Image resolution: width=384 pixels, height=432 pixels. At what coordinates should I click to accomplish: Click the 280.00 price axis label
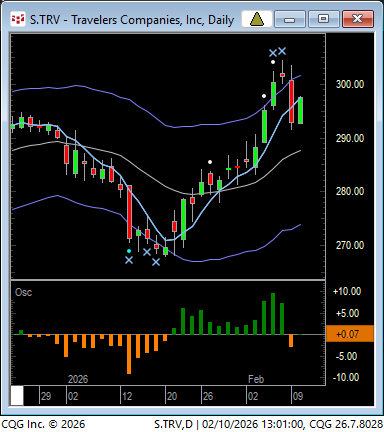tap(350, 192)
